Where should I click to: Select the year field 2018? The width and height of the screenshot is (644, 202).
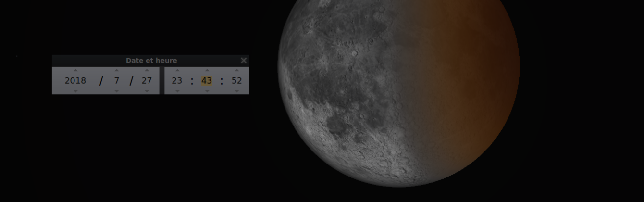75,81
